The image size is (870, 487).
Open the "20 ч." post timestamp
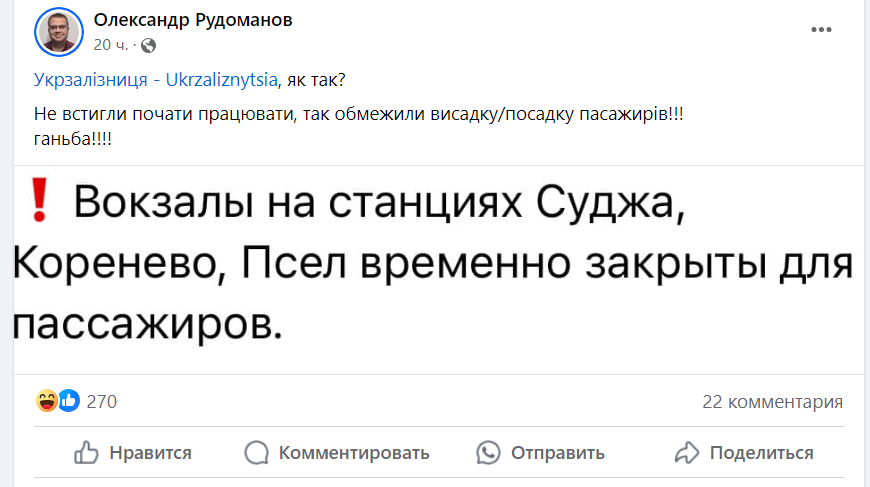tap(109, 45)
